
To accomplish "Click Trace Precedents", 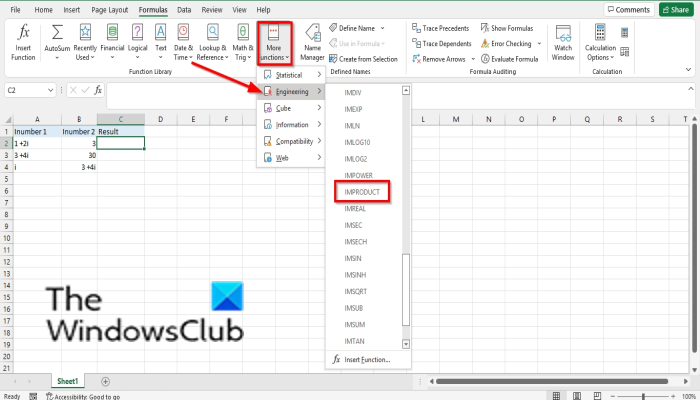I will (440, 28).
